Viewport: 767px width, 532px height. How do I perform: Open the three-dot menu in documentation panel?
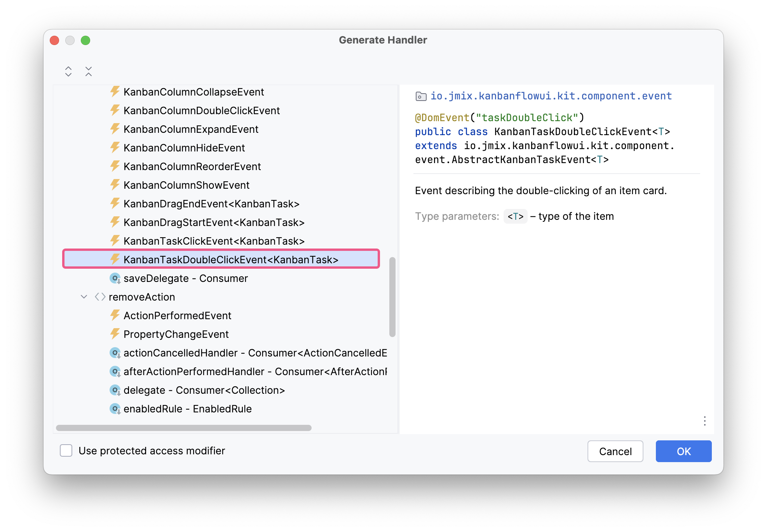tap(704, 421)
